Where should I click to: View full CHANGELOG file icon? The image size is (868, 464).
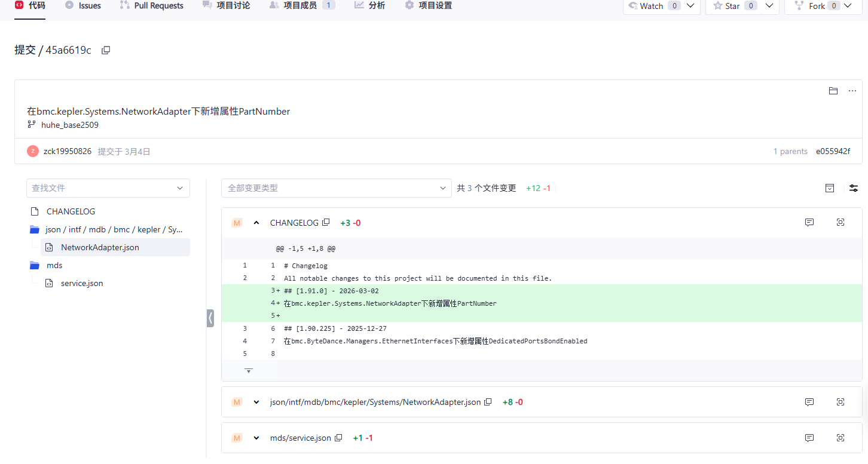pos(841,222)
